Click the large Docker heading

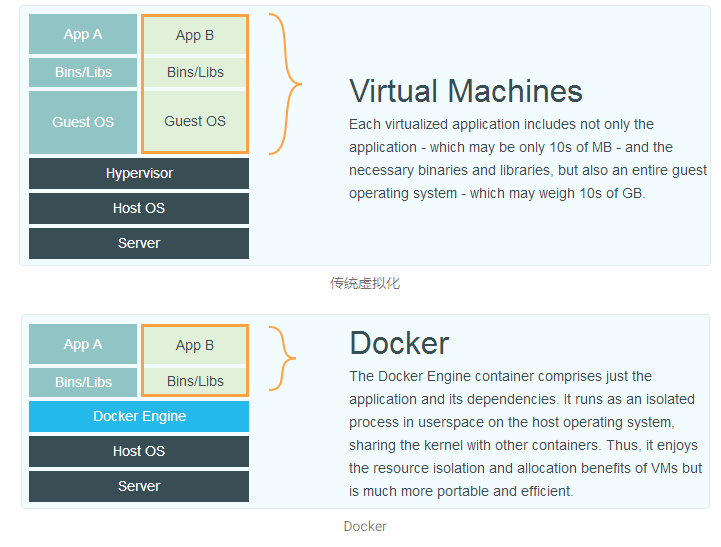[399, 343]
